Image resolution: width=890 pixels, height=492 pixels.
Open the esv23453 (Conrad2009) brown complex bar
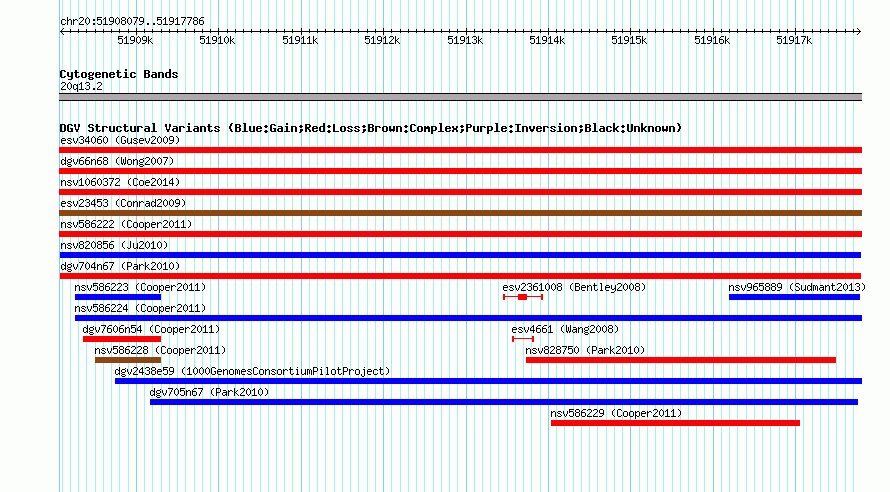(460, 213)
